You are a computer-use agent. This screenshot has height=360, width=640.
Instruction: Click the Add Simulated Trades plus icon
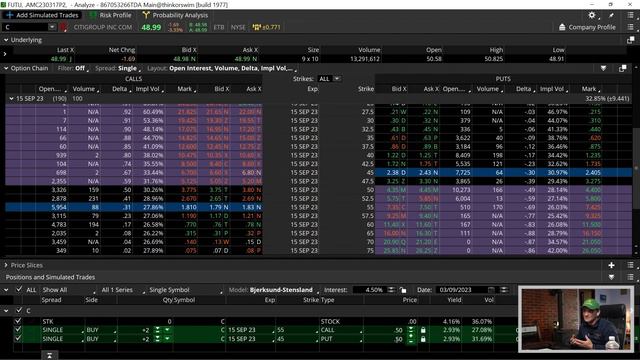(x=10, y=15)
